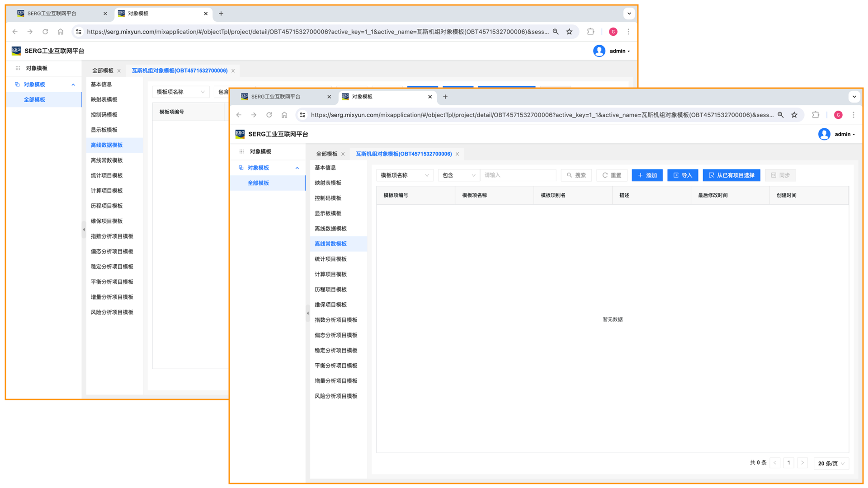
Task: Select 统计项目模板 in template menu
Action: click(330, 259)
